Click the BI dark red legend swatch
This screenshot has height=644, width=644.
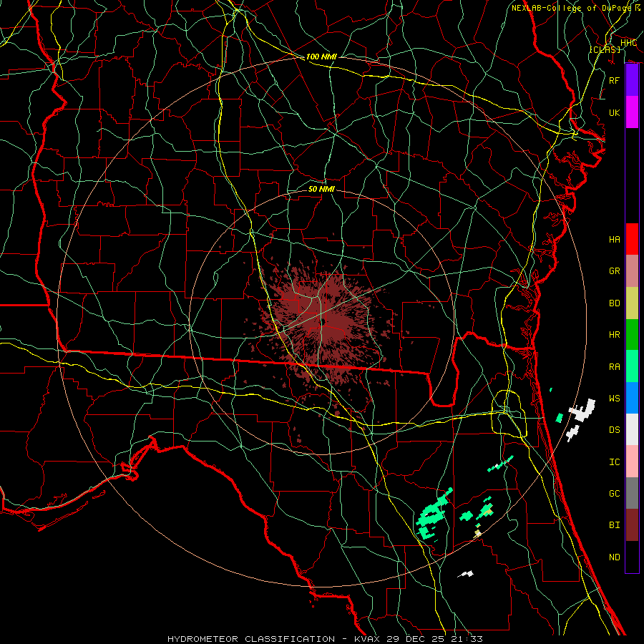[x=632, y=525]
